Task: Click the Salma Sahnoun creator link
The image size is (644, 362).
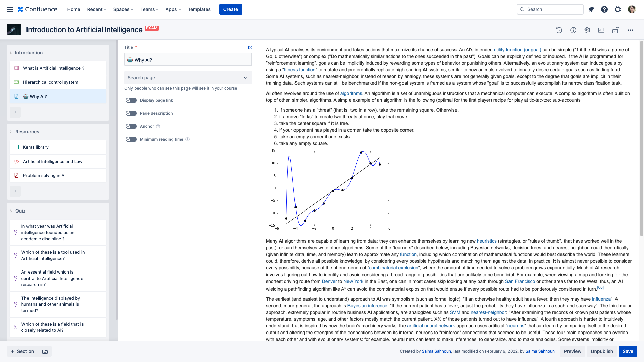Action: pos(436,351)
